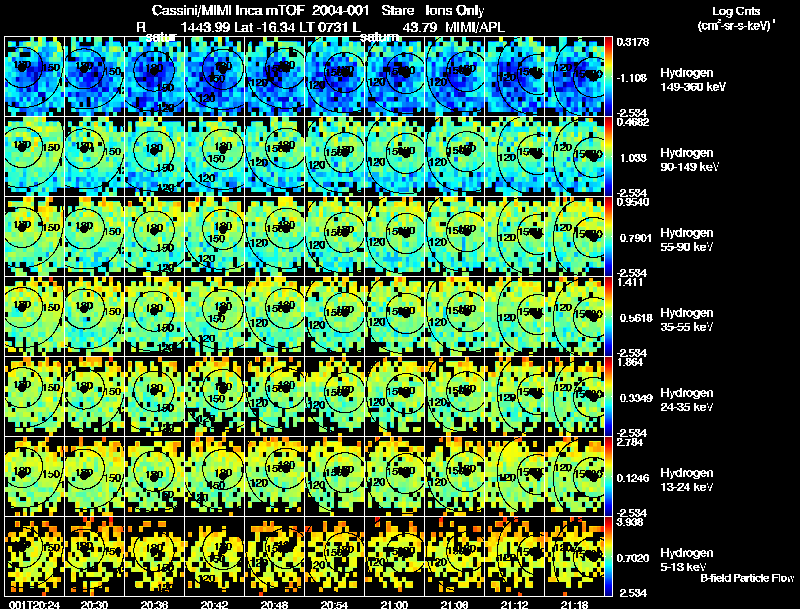Click the '20:54' time axis label
The width and height of the screenshot is (800, 609).
334,605
